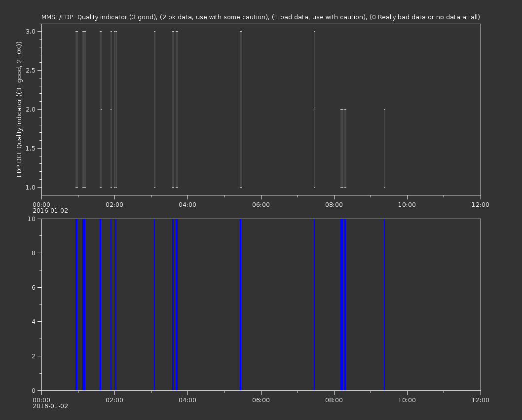Image resolution: width=522 pixels, height=420 pixels.
Task: Click the 1.5 tick label on quality axis
Action: (31, 148)
